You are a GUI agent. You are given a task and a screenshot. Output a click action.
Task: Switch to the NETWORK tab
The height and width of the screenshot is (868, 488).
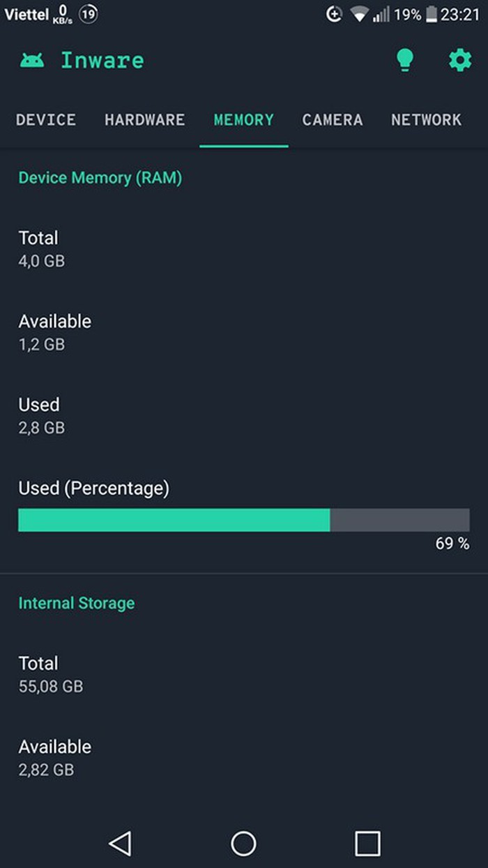tap(426, 120)
